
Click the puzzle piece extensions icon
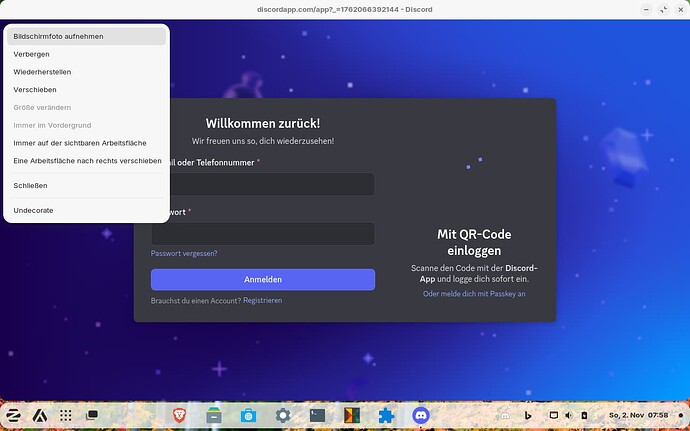point(386,414)
